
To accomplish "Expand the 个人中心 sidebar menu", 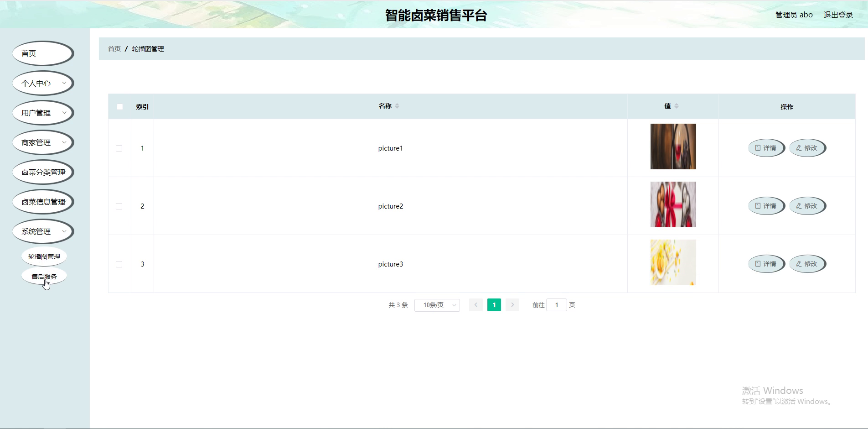I will [x=43, y=83].
